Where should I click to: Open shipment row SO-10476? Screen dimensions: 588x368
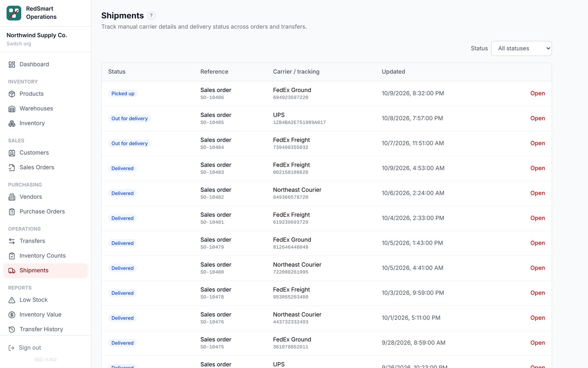[537, 318]
